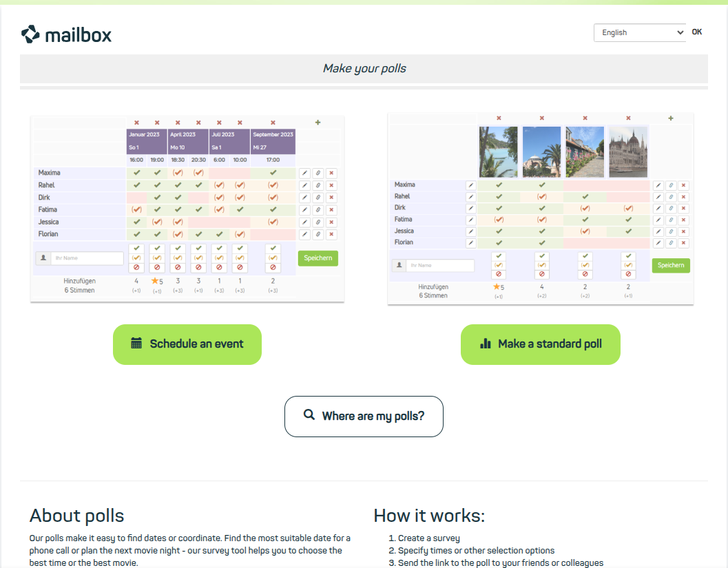Click the pencil edit icon beside Florian in the standard poll
This screenshot has height=568, width=728.
(x=471, y=243)
